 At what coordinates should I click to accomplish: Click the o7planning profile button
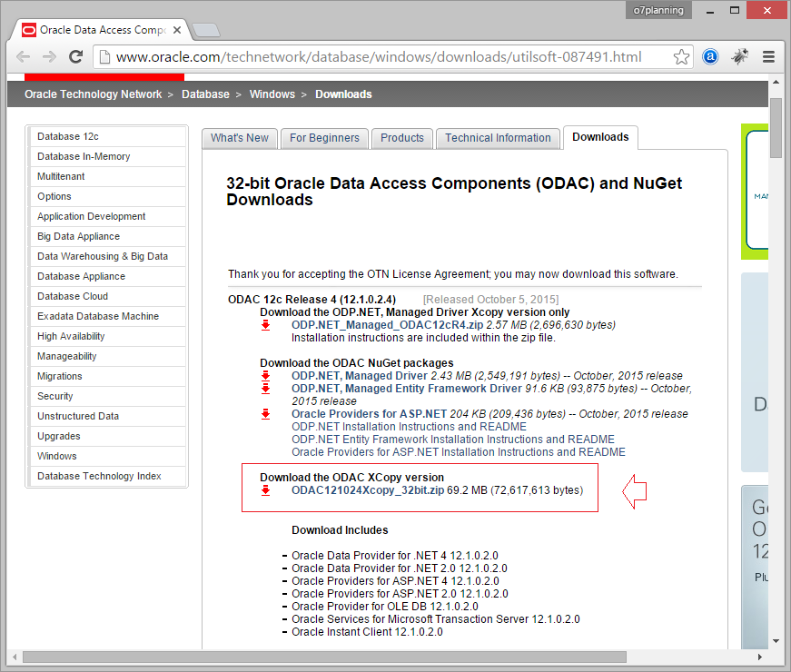pyautogui.click(x=658, y=10)
